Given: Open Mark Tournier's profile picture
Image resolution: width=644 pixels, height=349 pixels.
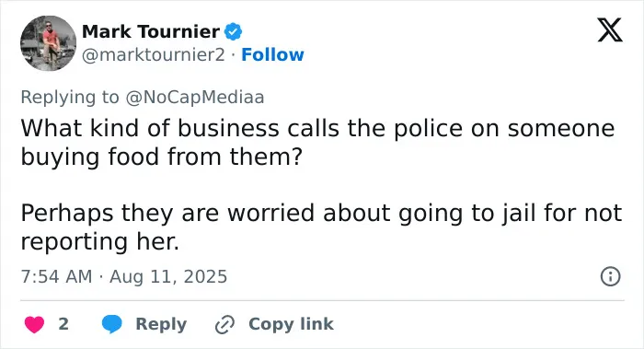Looking at the screenshot, I should [x=49, y=43].
